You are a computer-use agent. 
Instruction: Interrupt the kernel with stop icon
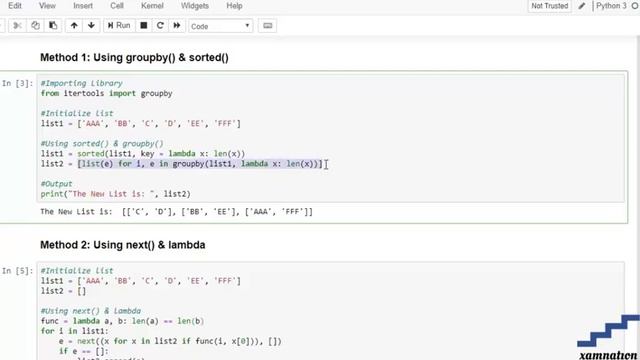[x=144, y=26]
